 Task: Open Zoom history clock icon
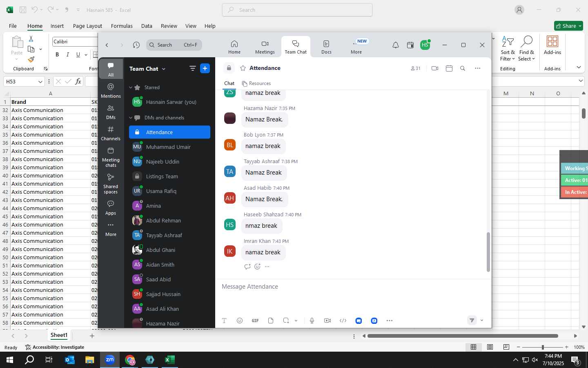pyautogui.click(x=136, y=45)
